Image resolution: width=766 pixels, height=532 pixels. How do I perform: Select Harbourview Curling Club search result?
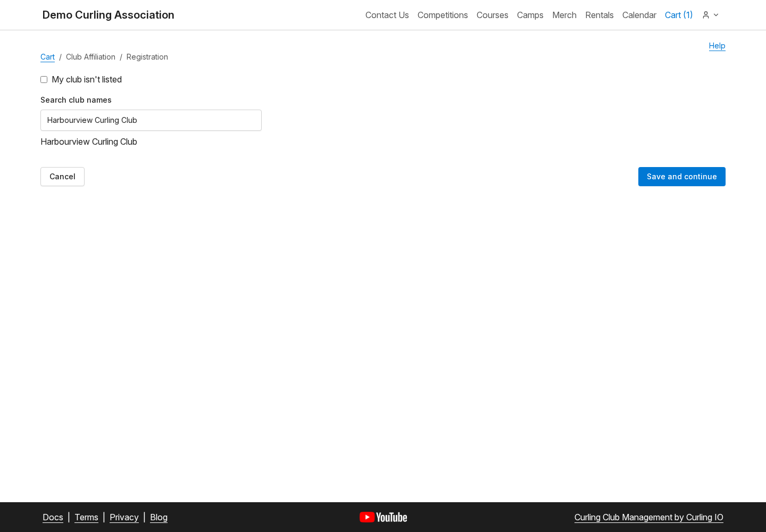tap(89, 142)
